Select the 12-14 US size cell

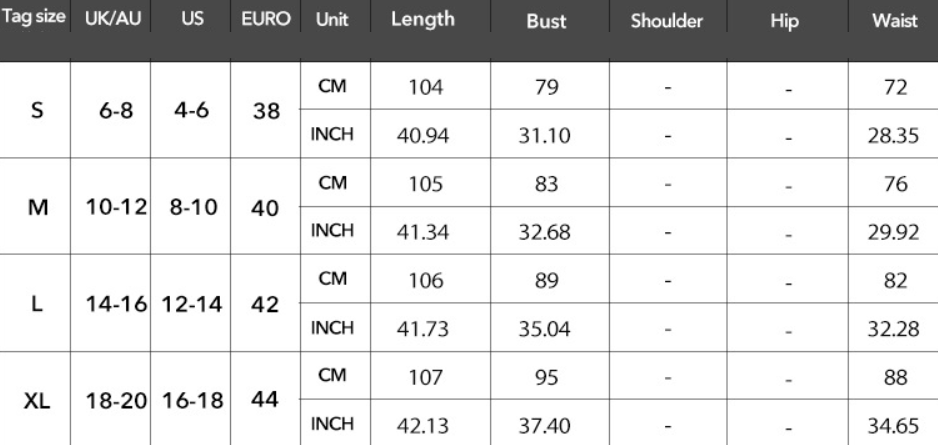(192, 304)
